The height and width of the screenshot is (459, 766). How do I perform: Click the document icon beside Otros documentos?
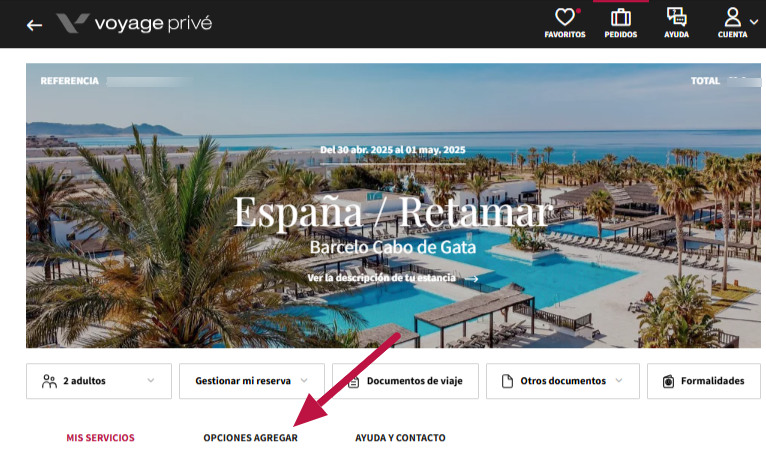pyautogui.click(x=508, y=381)
